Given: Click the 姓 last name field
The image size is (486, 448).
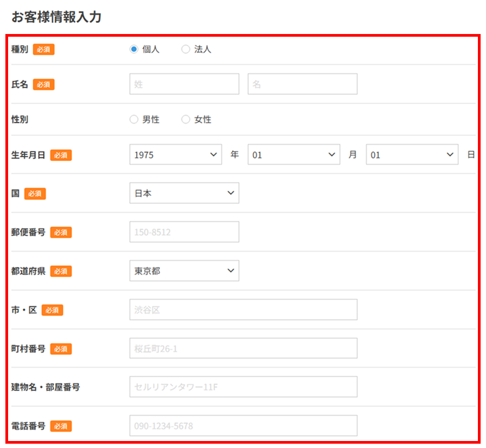Looking at the screenshot, I should (184, 85).
